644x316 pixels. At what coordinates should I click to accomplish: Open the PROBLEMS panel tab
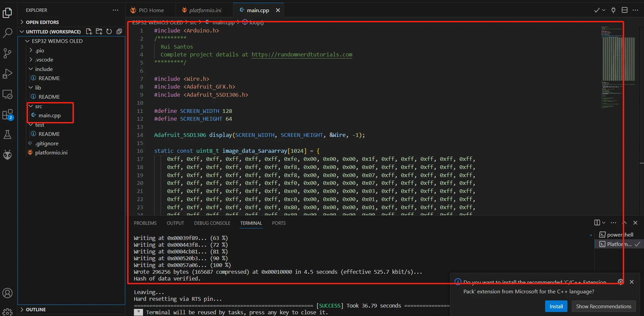point(145,223)
